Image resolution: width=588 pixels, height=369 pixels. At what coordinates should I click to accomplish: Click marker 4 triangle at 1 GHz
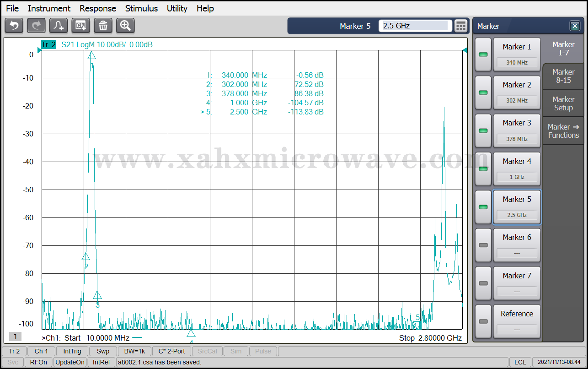(x=191, y=333)
